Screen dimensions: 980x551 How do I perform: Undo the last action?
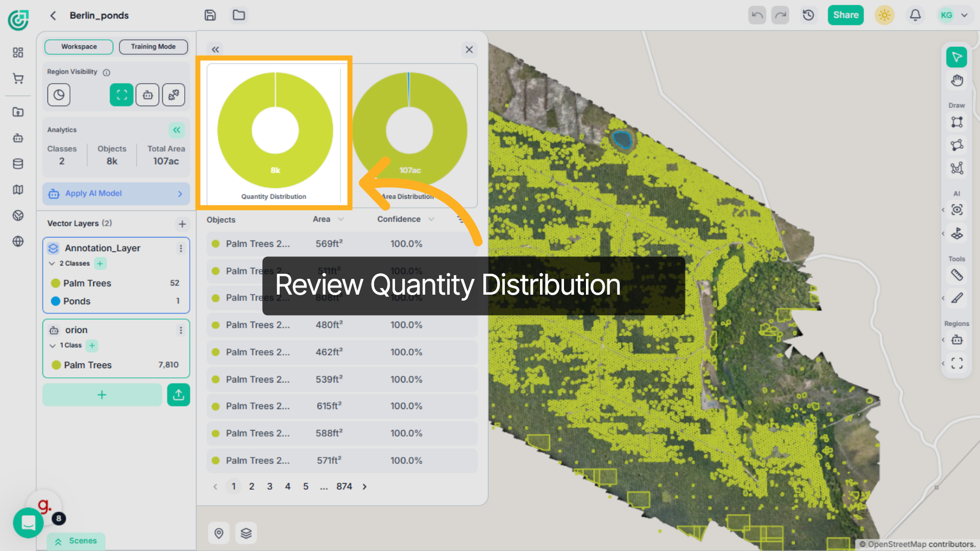click(x=757, y=15)
